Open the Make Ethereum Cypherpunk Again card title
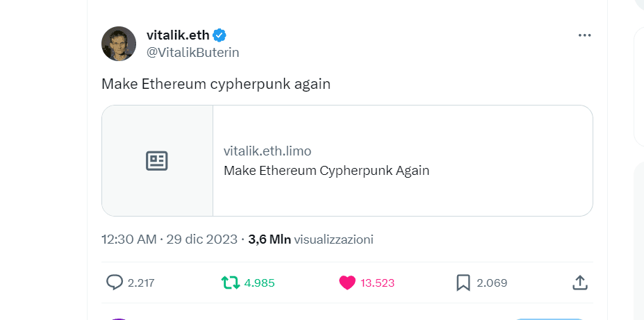This screenshot has height=320, width=644. [327, 171]
